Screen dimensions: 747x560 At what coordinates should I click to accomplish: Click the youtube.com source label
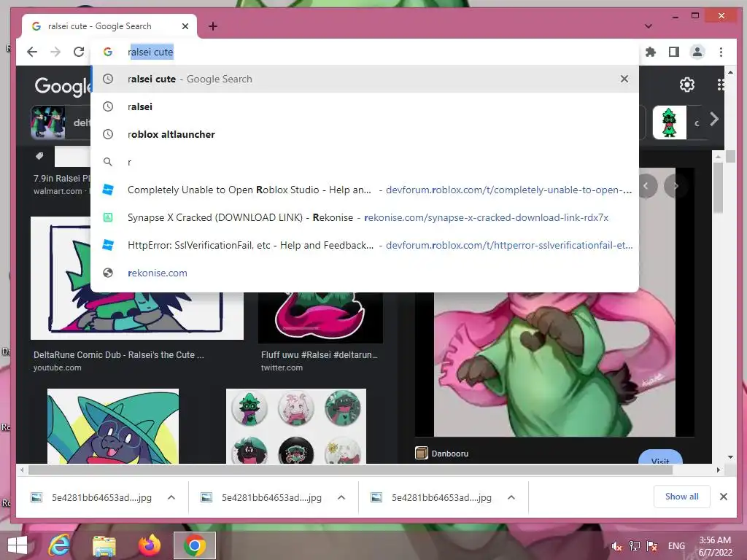57,367
